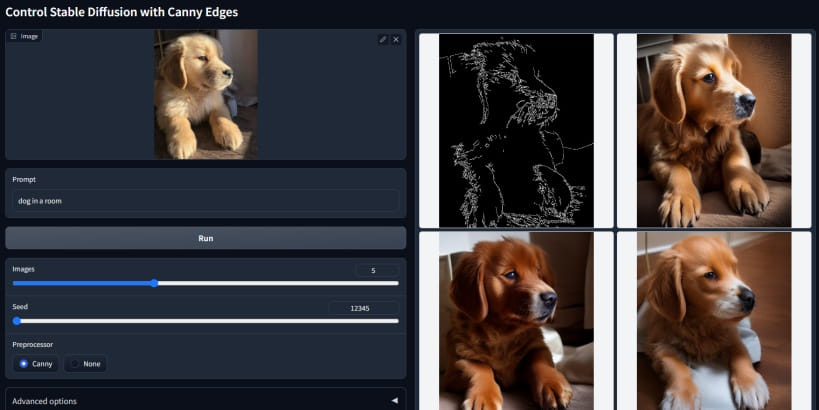Open the Canny edge map thumbnail
Viewport: 819px width, 410px height.
pyautogui.click(x=515, y=130)
